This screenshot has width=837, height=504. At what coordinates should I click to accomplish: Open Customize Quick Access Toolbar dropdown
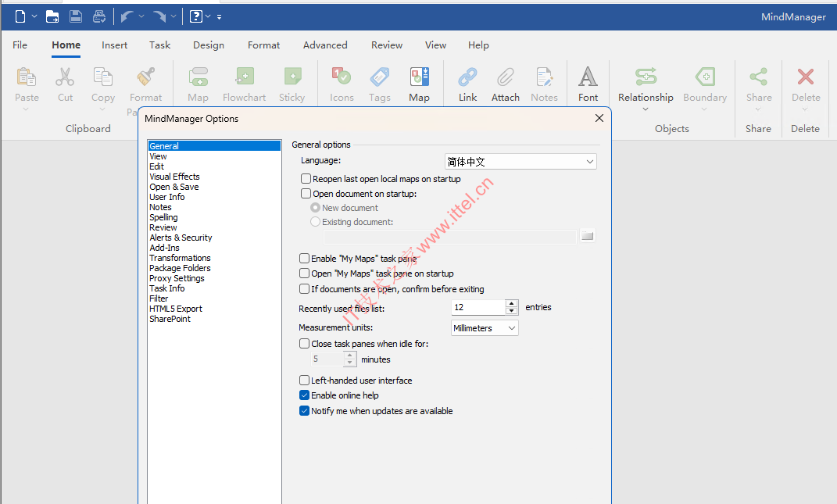coord(220,17)
